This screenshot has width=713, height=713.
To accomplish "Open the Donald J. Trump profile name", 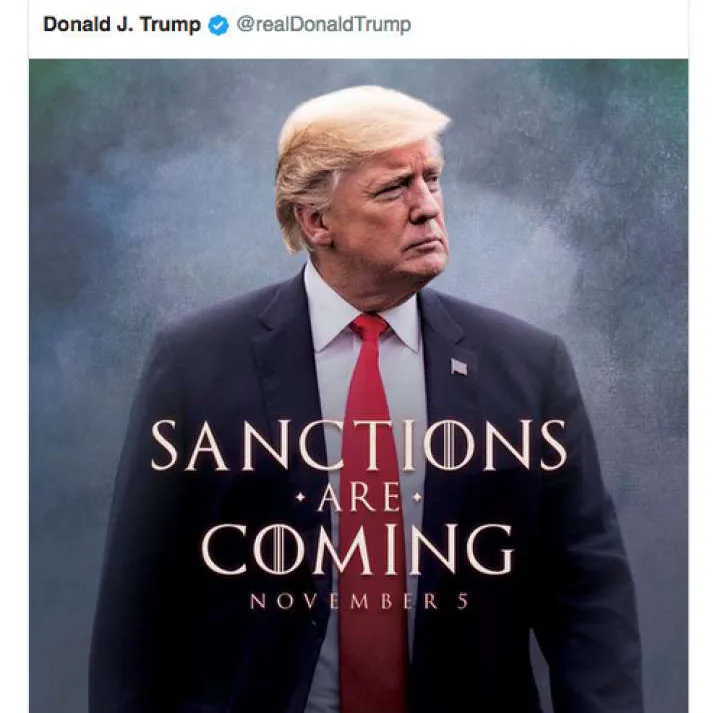I will click(x=122, y=25).
